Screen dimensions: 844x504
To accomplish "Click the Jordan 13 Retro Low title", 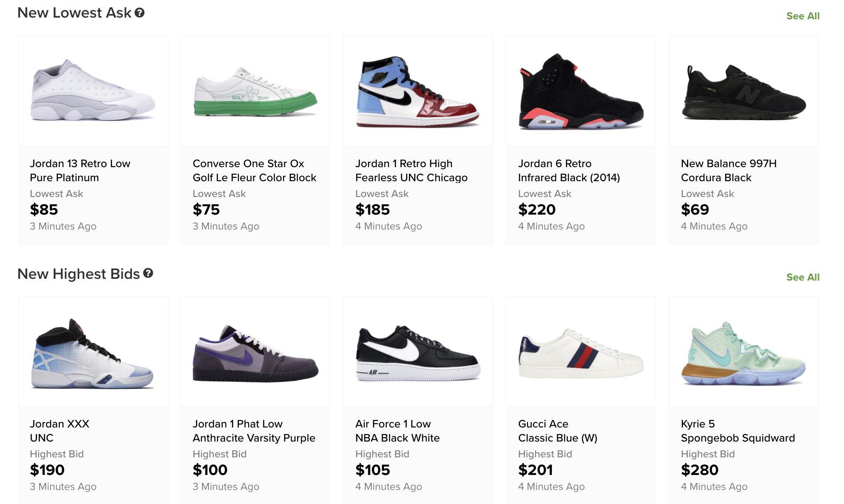I will point(80,171).
